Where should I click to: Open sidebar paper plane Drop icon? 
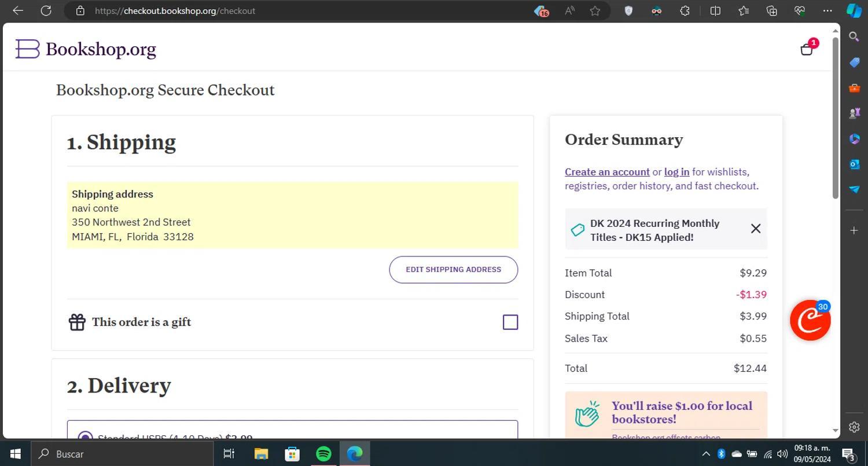coord(854,189)
